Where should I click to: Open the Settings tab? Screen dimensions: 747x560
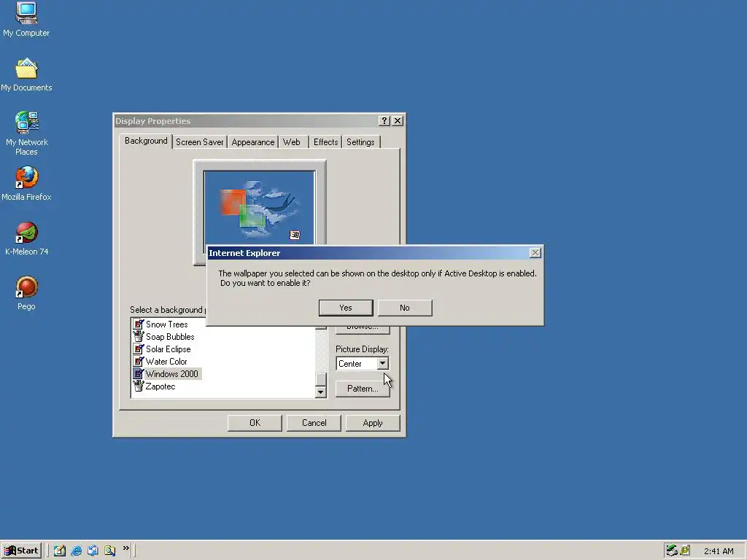360,142
